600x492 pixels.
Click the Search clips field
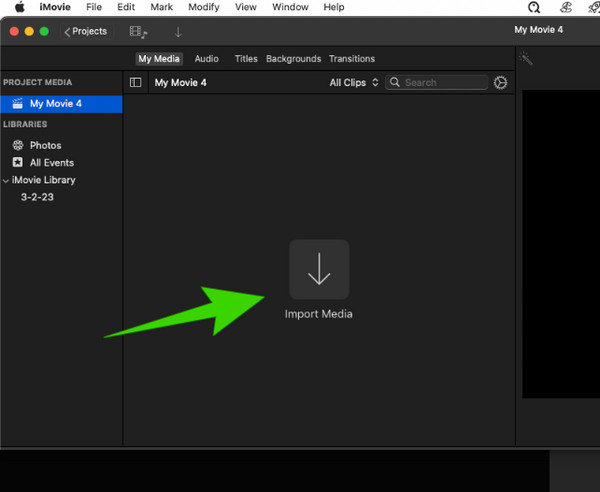[437, 82]
